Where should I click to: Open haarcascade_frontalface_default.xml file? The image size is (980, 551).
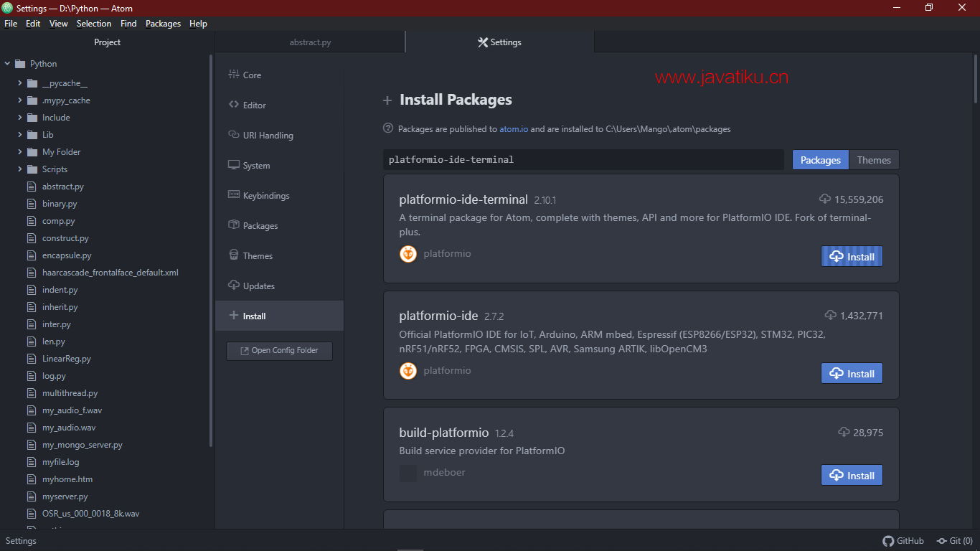pyautogui.click(x=110, y=273)
